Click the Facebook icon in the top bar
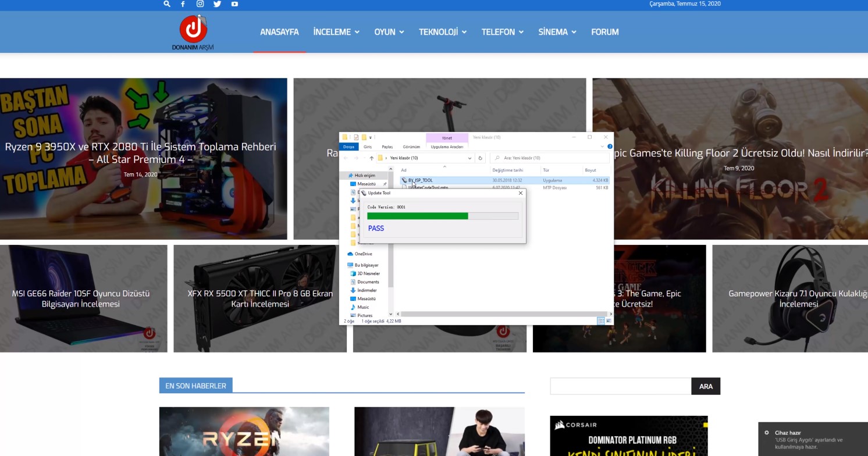Screen dimensions: 868x456 [183, 4]
